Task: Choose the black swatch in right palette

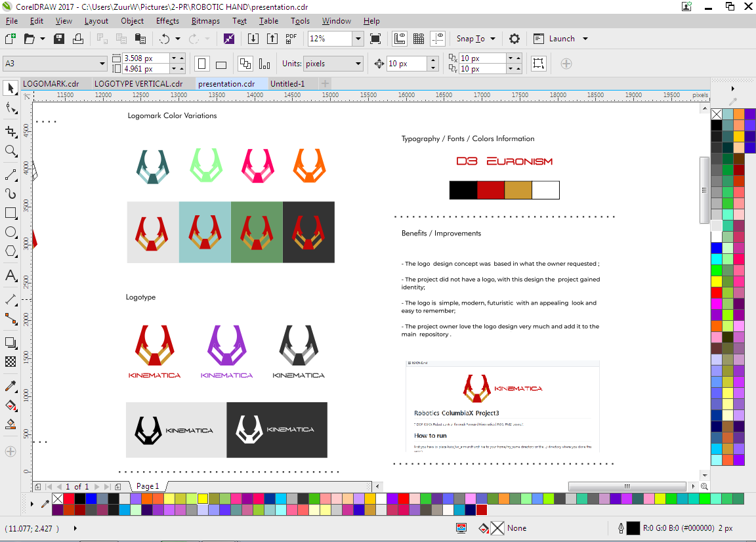Action: tap(717, 125)
